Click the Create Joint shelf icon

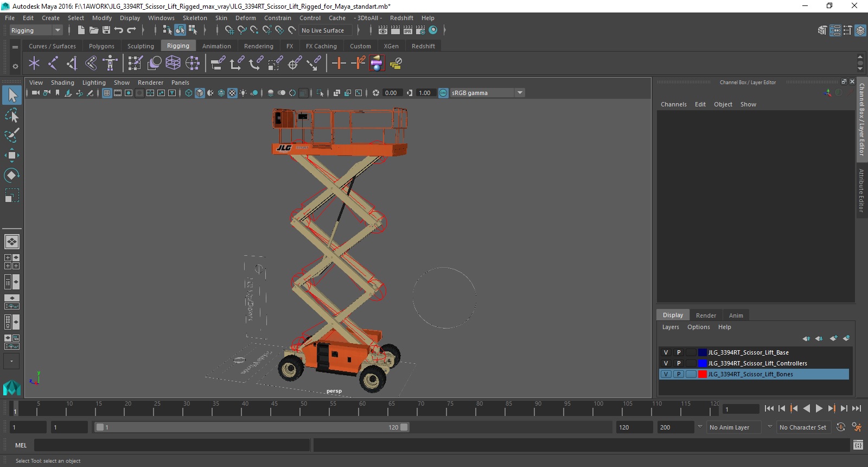coord(53,64)
